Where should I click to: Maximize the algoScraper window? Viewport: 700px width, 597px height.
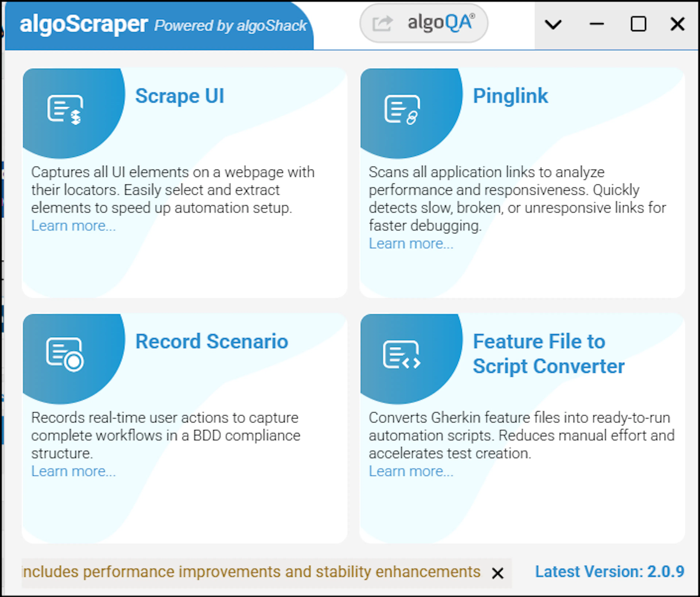639,24
